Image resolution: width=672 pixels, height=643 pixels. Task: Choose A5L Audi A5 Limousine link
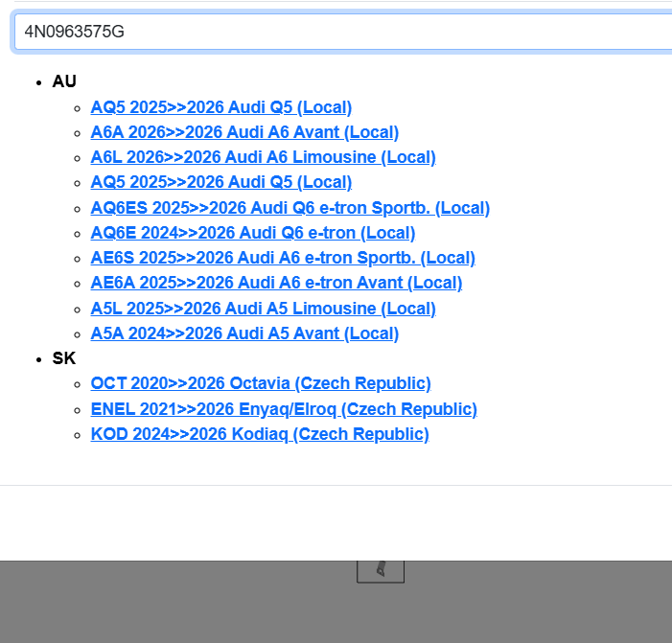click(x=263, y=309)
